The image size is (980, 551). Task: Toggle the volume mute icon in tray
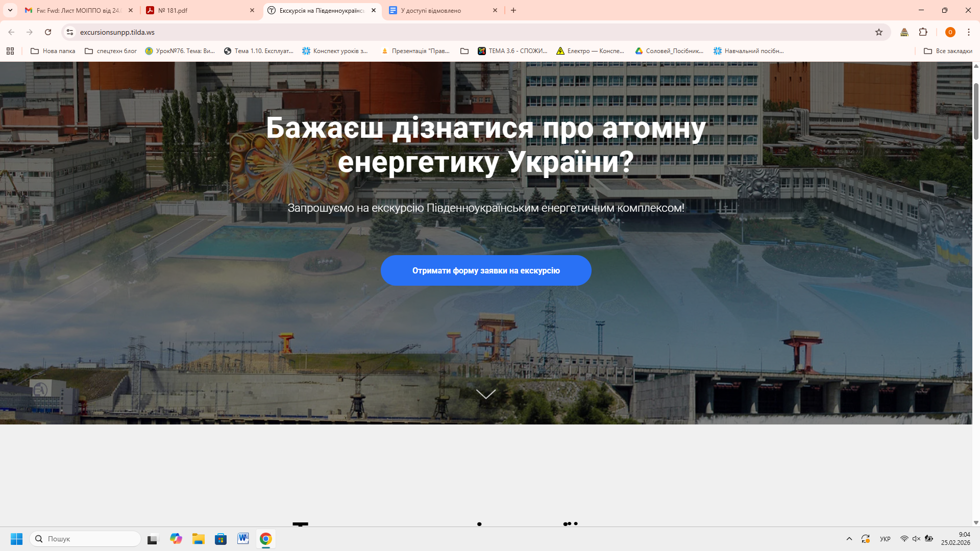[x=916, y=539]
